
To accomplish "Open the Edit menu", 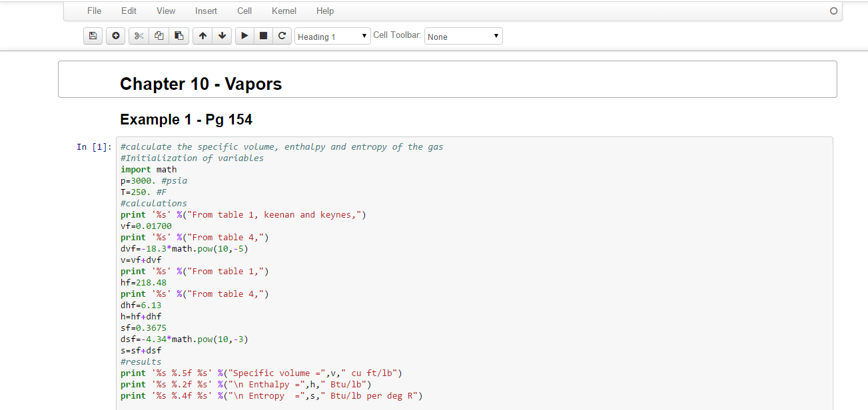I will pos(129,11).
